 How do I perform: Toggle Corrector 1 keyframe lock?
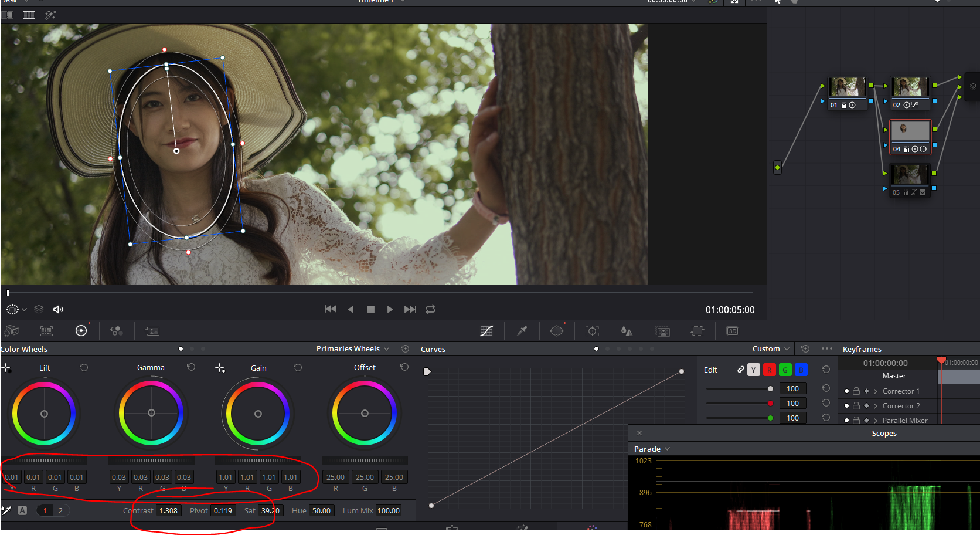click(856, 391)
